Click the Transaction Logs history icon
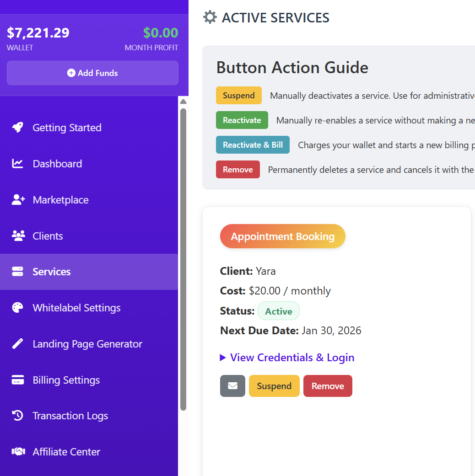475x476 pixels. point(18,416)
